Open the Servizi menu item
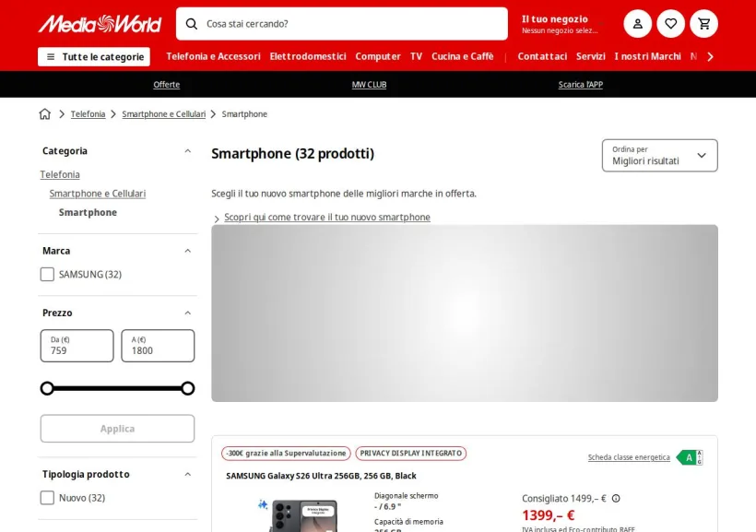This screenshot has width=756, height=532. [x=591, y=56]
